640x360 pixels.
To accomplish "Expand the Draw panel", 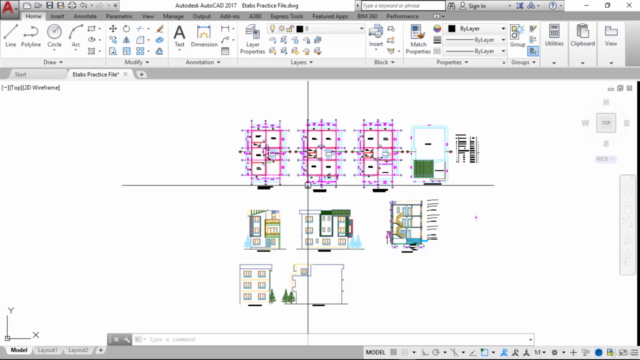I will [53, 62].
